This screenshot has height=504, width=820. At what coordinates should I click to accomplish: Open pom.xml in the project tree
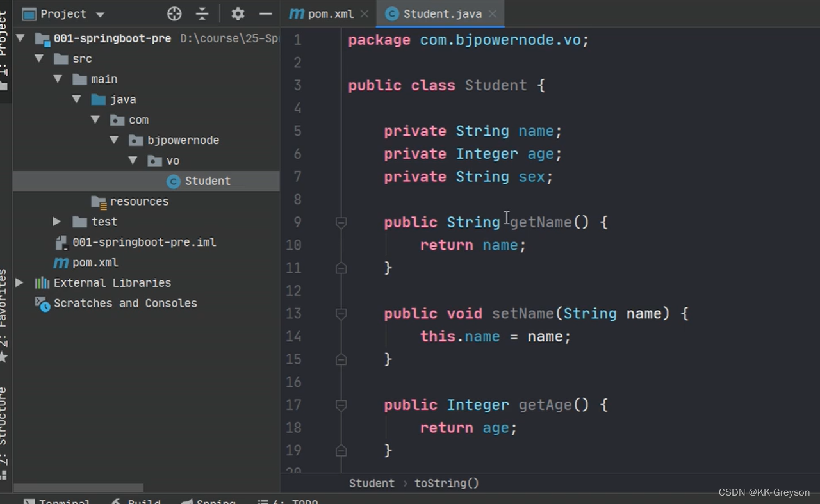[95, 263]
